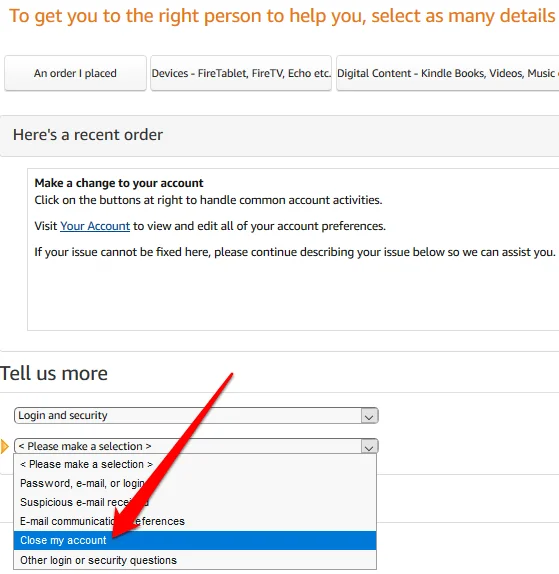Select 'Other login or security questions'

coord(195,560)
